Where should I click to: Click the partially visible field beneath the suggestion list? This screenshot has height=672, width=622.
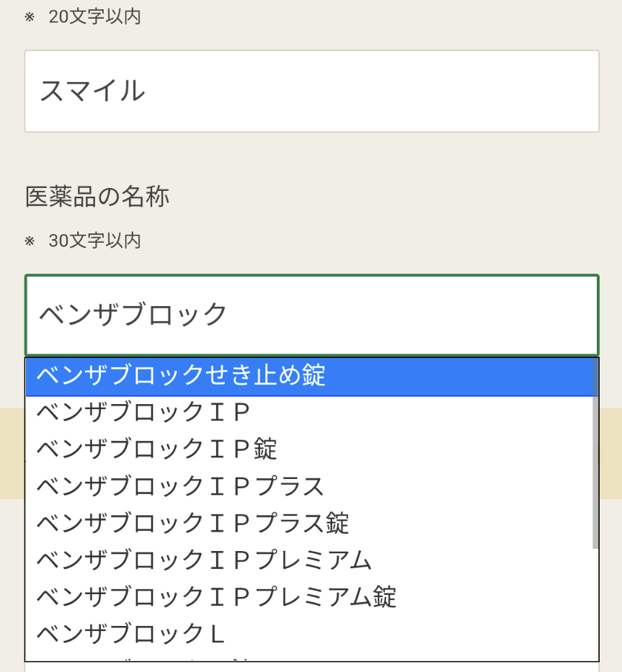click(312, 667)
